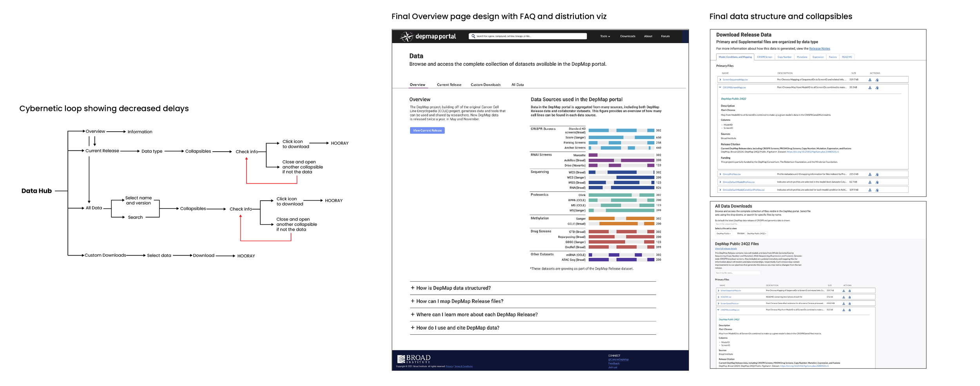The image size is (980, 386).
Task: Click the Broad Institute logo in the footer
Action: click(414, 359)
